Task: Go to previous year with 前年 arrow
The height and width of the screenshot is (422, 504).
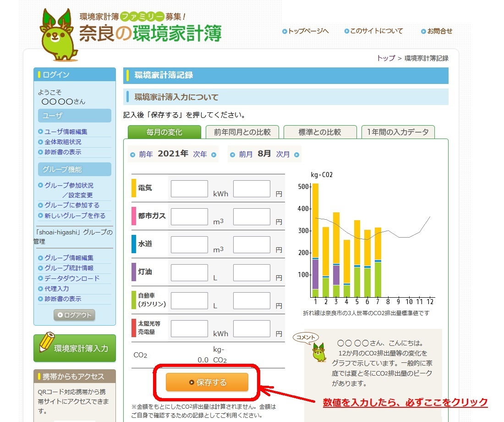Action: [x=142, y=155]
